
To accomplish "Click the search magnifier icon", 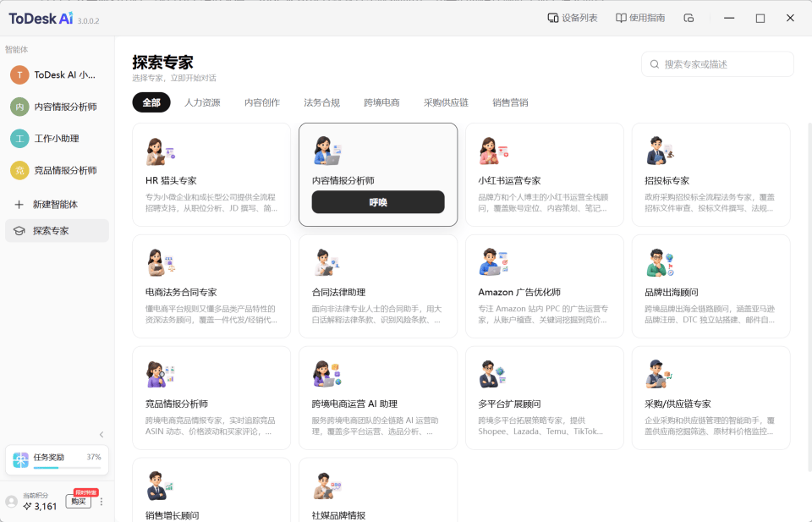I will 655,64.
